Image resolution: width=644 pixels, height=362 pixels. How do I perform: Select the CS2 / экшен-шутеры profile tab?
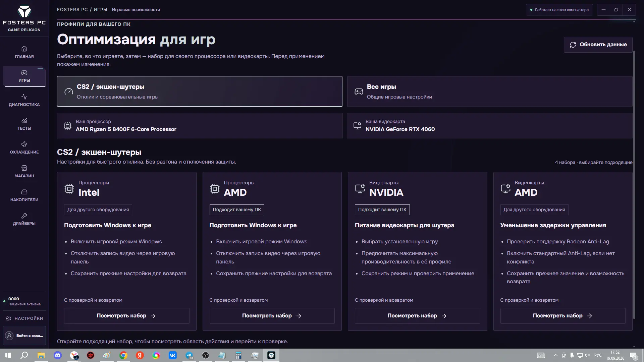pos(200,92)
